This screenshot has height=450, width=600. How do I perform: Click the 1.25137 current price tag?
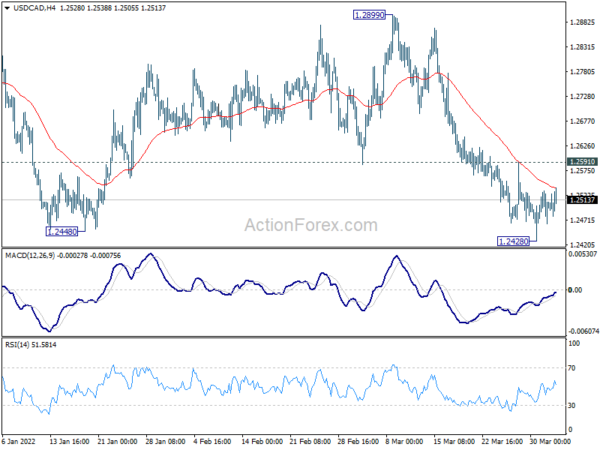pos(582,200)
